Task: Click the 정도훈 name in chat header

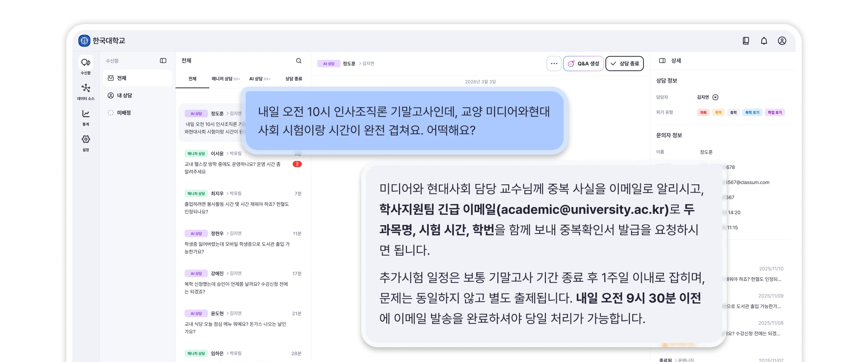Action: point(349,64)
